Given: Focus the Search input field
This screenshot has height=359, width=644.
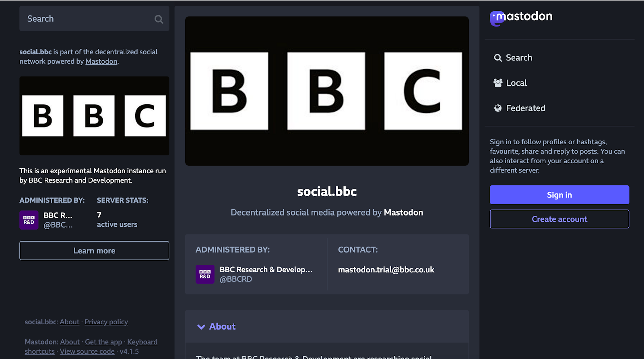Looking at the screenshot, I should click(x=94, y=19).
